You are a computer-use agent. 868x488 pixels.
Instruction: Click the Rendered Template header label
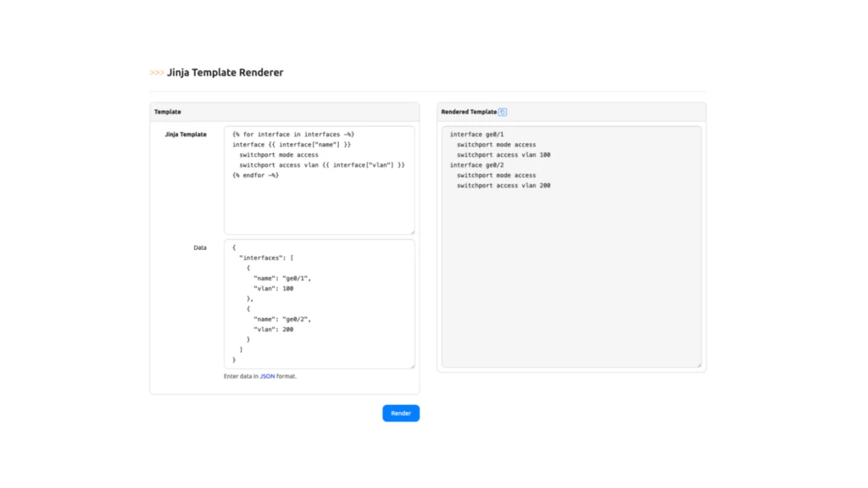pos(469,112)
